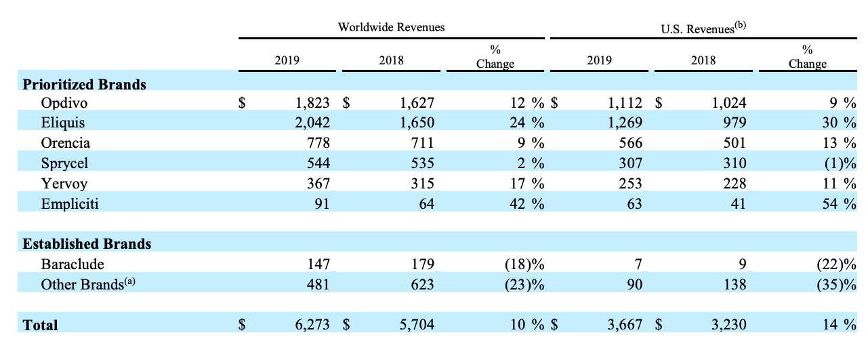Image resolution: width=868 pixels, height=341 pixels.
Task: Select the Empliciti row label
Action: point(70,203)
